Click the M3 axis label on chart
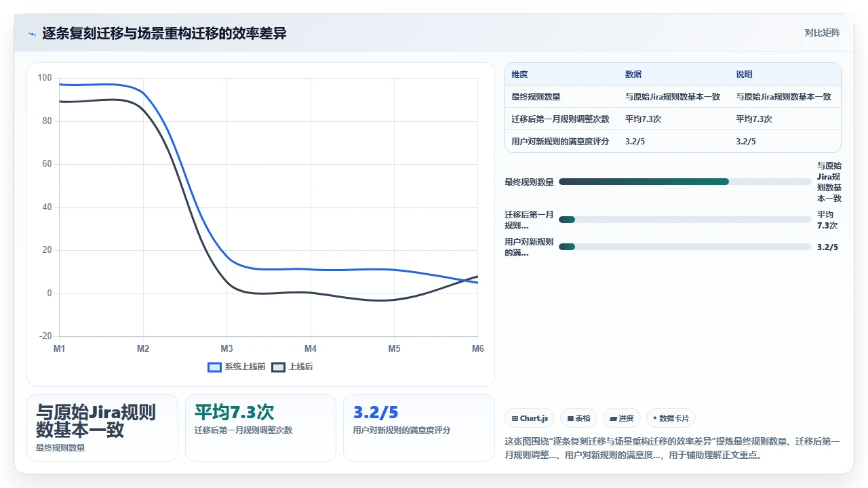Viewport: 868px width, 488px height. click(226, 348)
